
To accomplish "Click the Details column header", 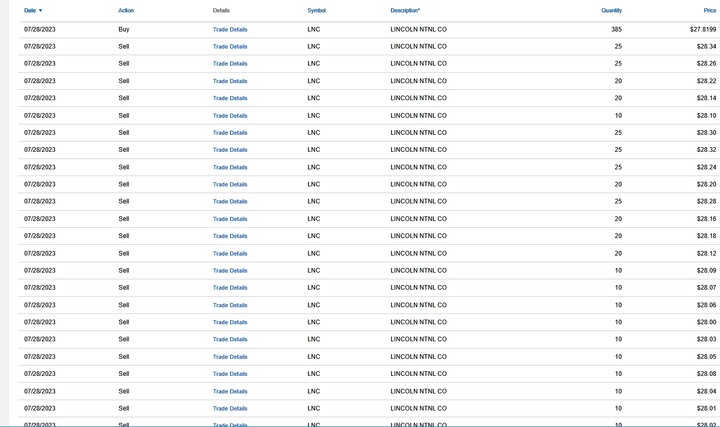I will pyautogui.click(x=221, y=10).
